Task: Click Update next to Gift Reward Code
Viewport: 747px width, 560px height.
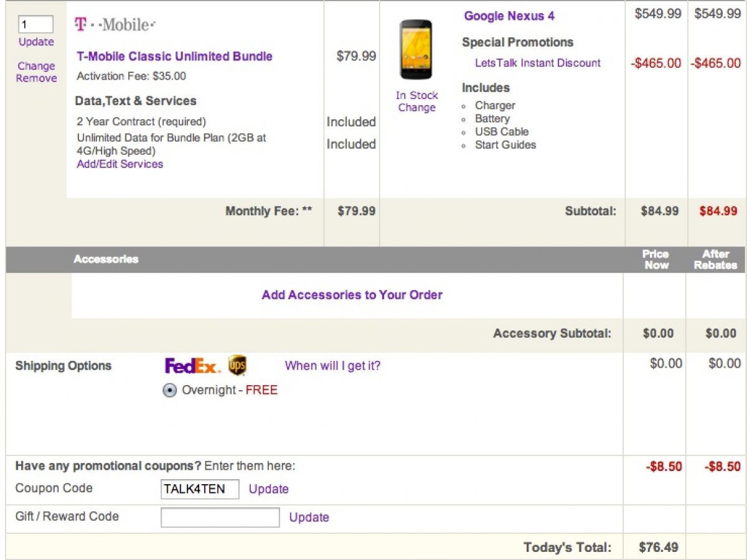Action: 309,517
